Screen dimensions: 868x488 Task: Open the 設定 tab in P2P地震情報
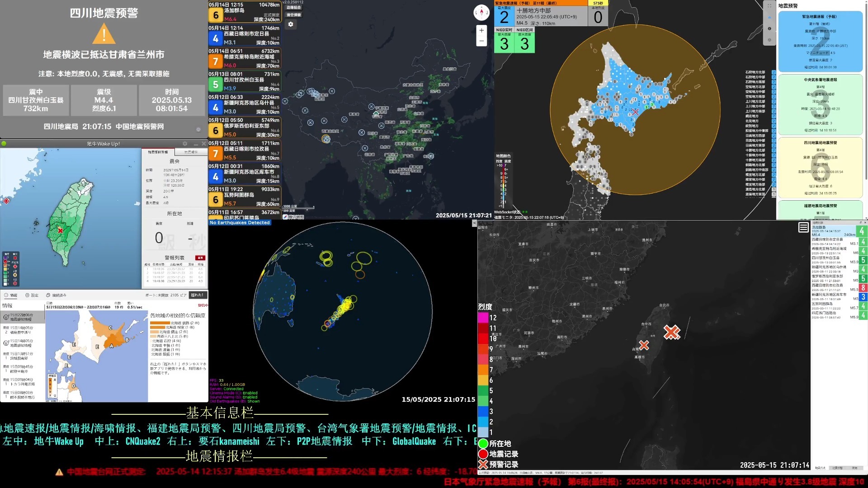32,295
